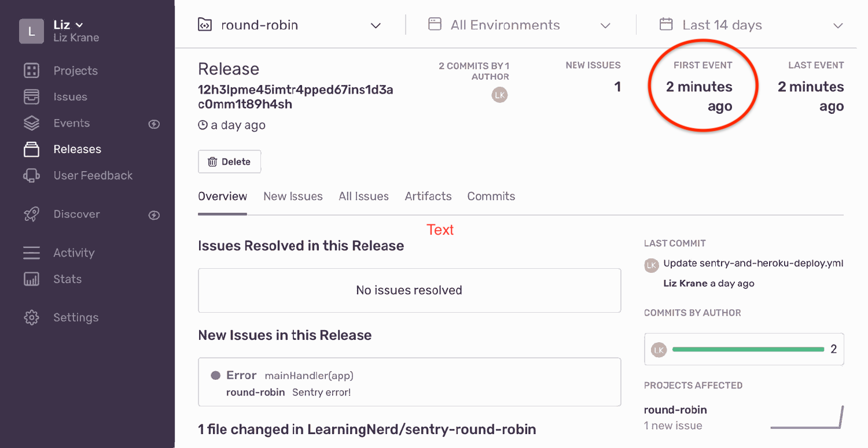Go to Activity in the sidebar
Viewport: 868px width, 448px height.
tap(73, 253)
